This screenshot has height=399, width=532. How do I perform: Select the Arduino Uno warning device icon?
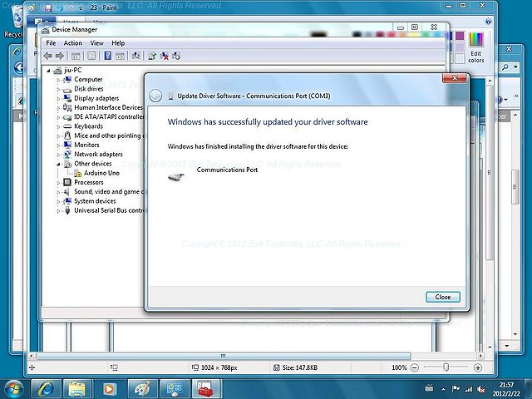77,173
